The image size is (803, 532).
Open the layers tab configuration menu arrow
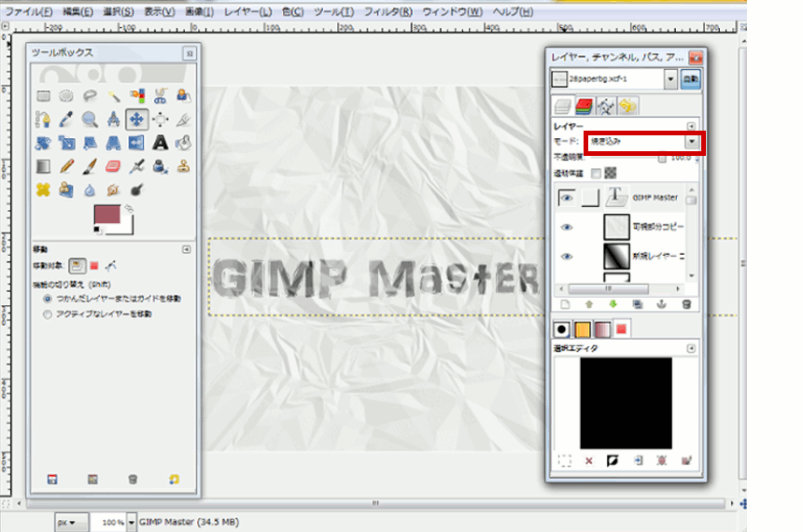691,125
